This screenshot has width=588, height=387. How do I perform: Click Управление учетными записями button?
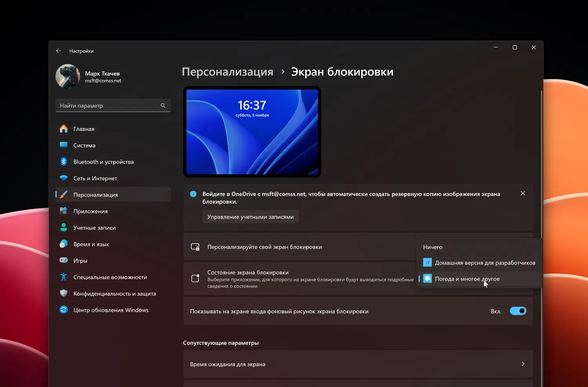(250, 217)
